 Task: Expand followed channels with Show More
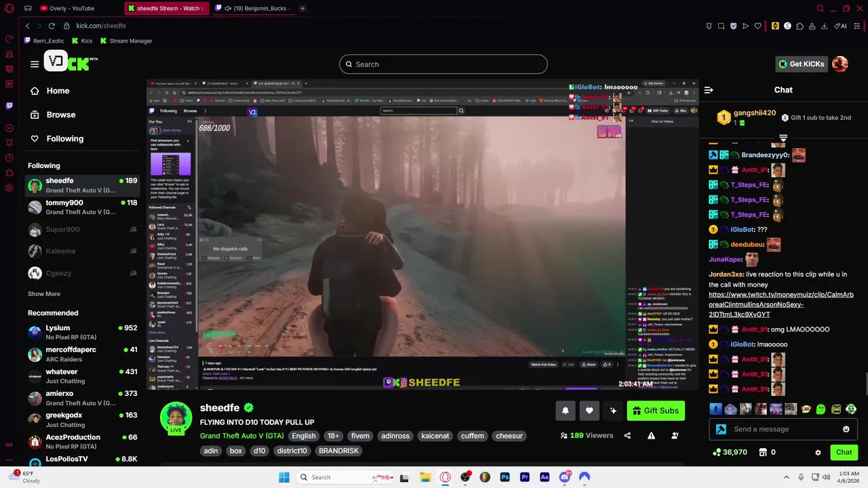coord(44,294)
